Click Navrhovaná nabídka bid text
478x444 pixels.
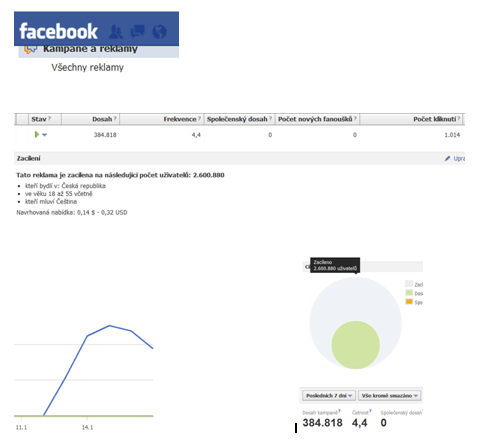coord(72,213)
